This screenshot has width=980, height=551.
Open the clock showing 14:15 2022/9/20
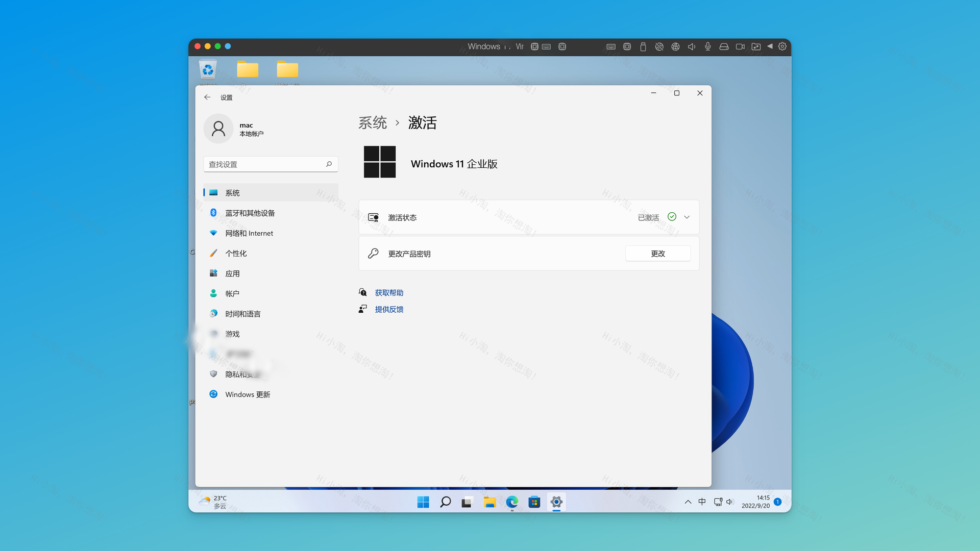756,502
